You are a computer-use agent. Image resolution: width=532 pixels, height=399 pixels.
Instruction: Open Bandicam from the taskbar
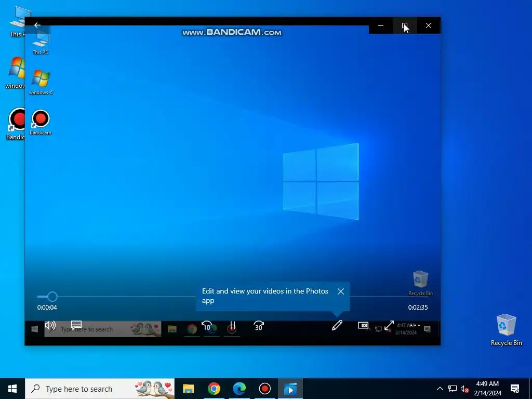pos(264,389)
